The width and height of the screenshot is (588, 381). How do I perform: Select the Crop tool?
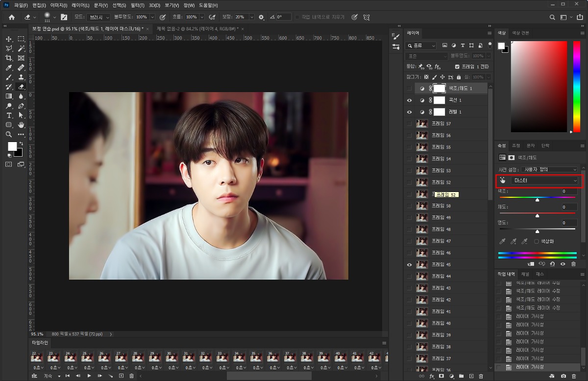point(9,58)
